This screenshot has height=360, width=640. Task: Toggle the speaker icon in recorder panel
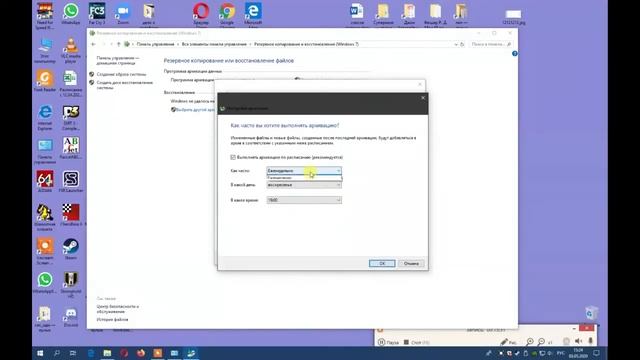point(578,341)
